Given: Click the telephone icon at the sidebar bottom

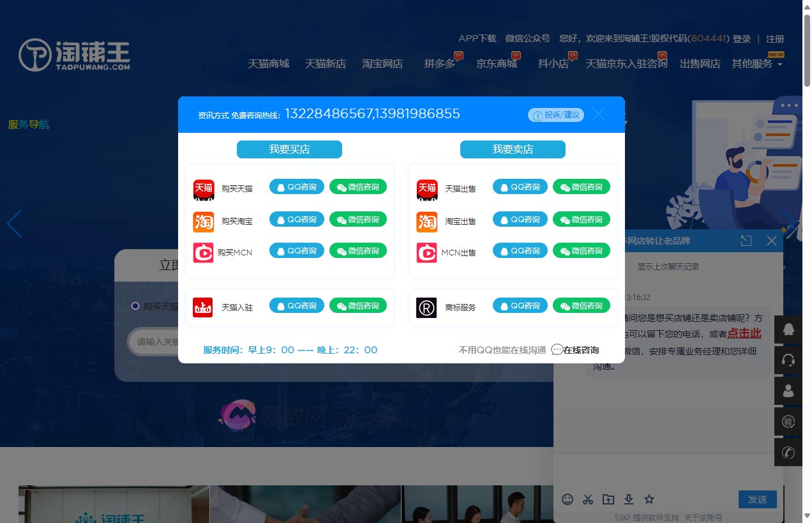Looking at the screenshot, I should pos(788,453).
